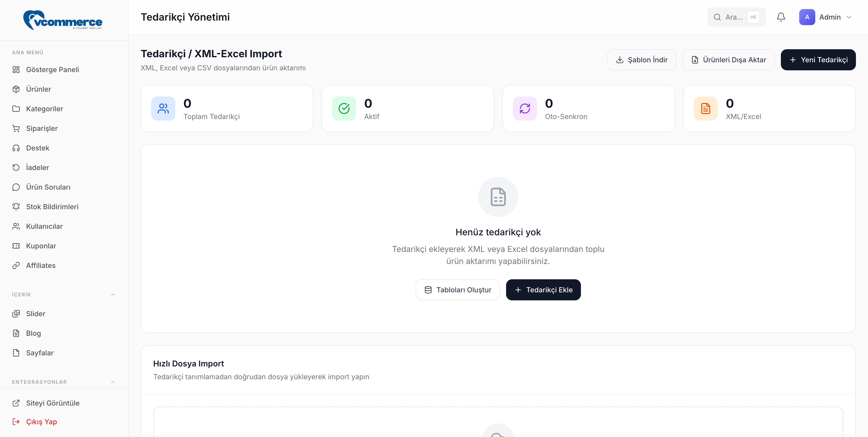Click the green Aktif checkmark icon
The image size is (868, 437).
click(x=344, y=108)
